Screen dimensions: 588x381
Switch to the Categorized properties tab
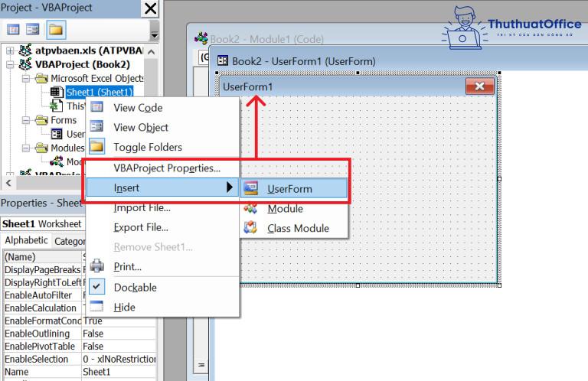click(70, 241)
